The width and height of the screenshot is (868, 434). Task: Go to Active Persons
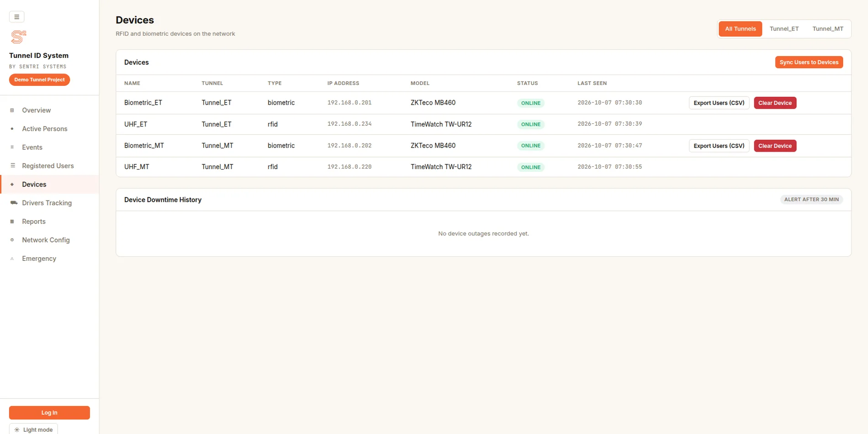point(49,129)
